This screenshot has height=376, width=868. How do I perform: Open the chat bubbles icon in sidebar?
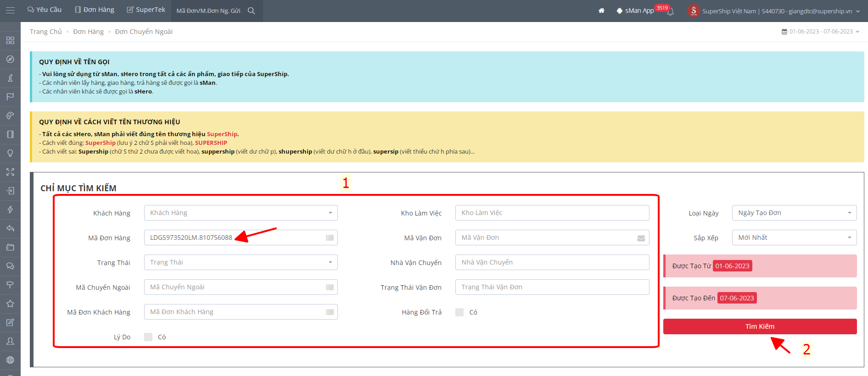(10, 266)
